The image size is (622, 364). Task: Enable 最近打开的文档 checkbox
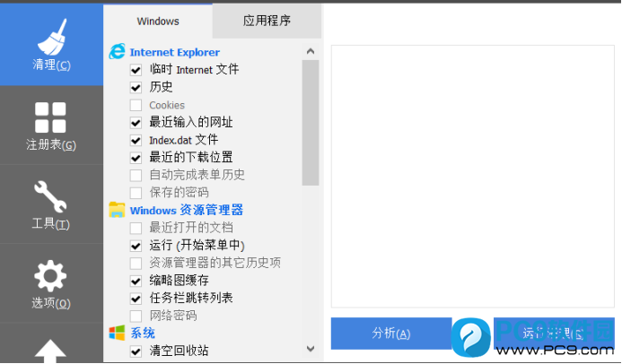[136, 228]
